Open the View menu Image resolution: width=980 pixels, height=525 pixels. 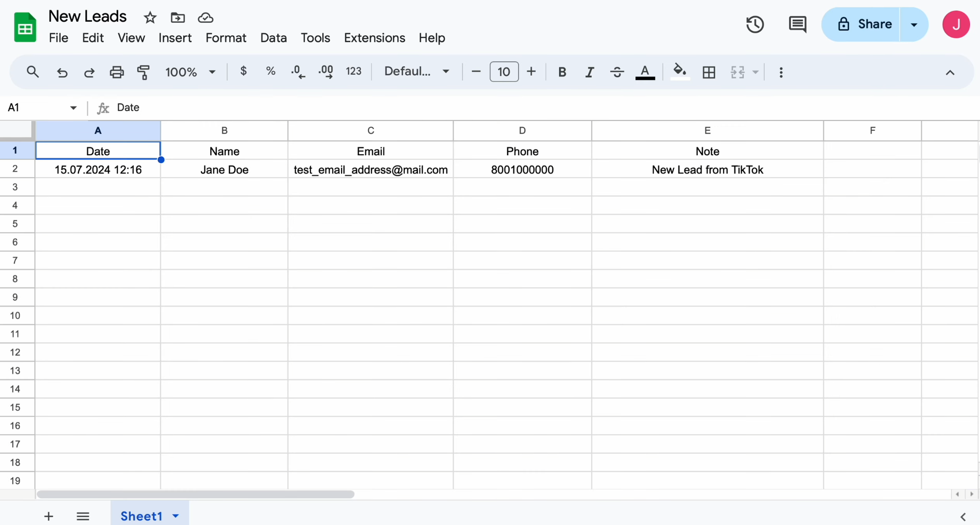[x=131, y=38]
